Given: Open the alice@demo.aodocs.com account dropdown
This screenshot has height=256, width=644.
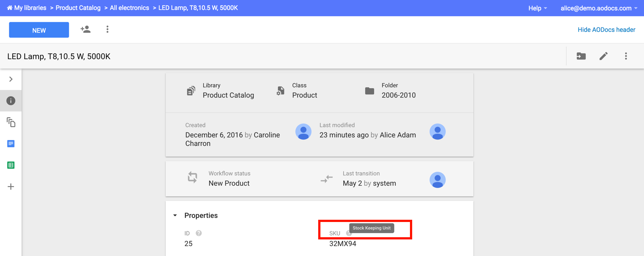Looking at the screenshot, I should point(599,8).
